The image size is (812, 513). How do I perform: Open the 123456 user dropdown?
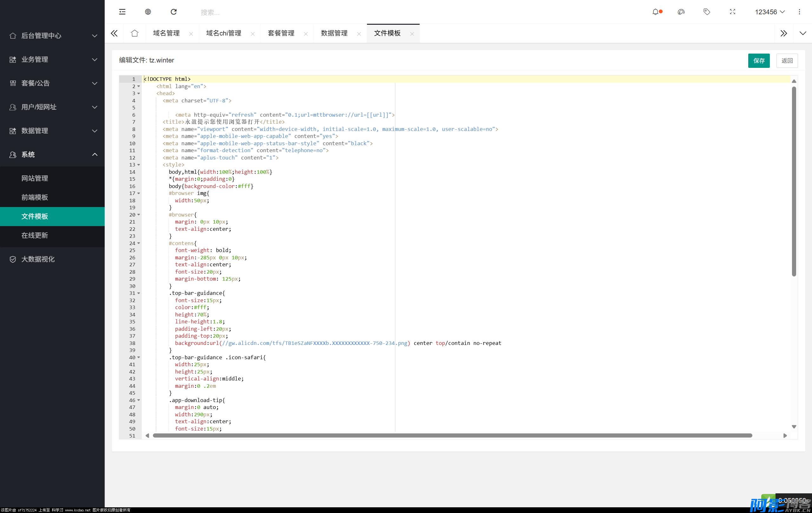coord(769,12)
